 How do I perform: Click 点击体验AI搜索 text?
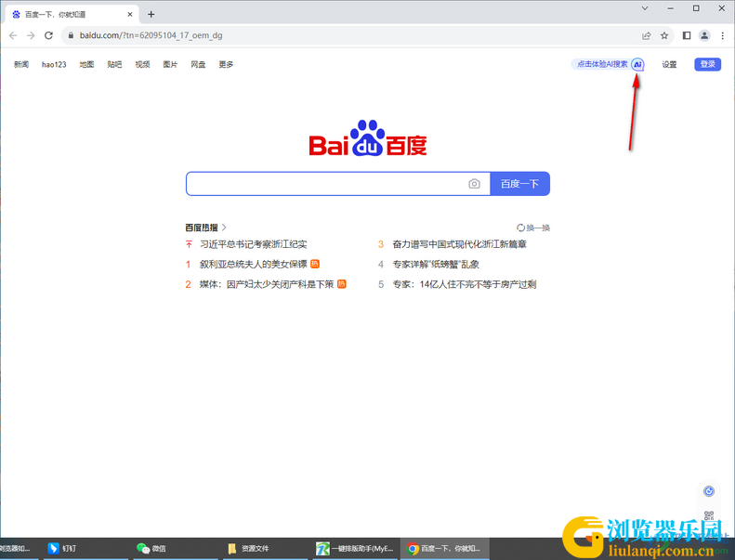tap(602, 64)
